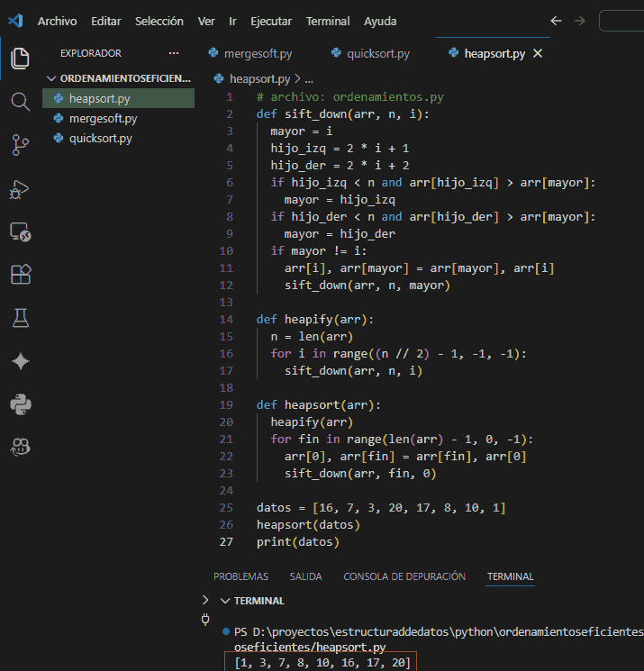This screenshot has height=671, width=644.
Task: Open Run and Debug view icon
Action: click(x=20, y=188)
